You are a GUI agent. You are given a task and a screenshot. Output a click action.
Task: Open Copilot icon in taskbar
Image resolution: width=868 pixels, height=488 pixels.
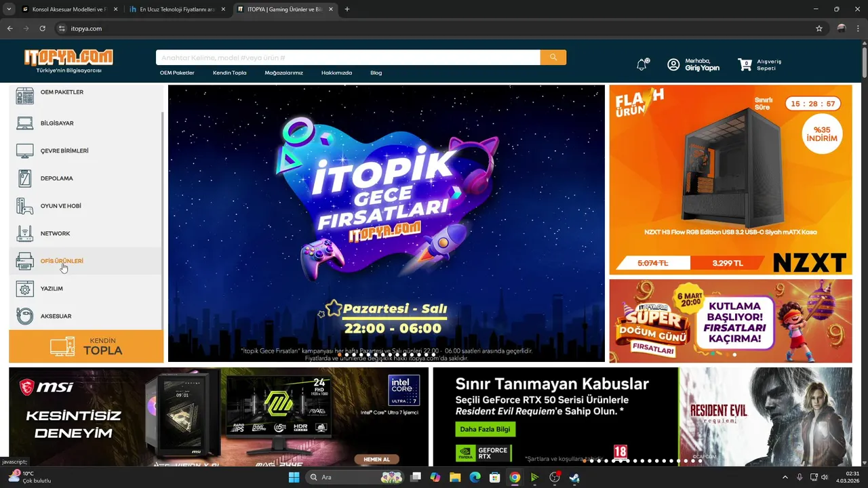tap(435, 477)
